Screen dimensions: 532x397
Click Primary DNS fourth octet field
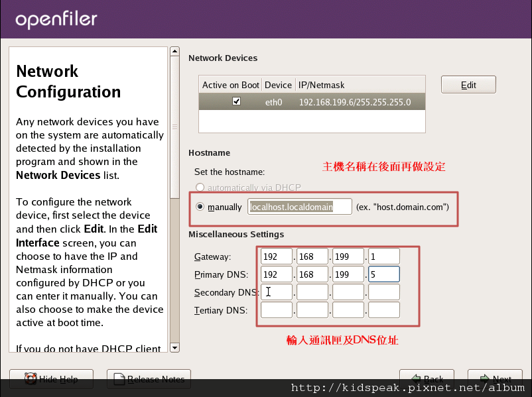[384, 274]
